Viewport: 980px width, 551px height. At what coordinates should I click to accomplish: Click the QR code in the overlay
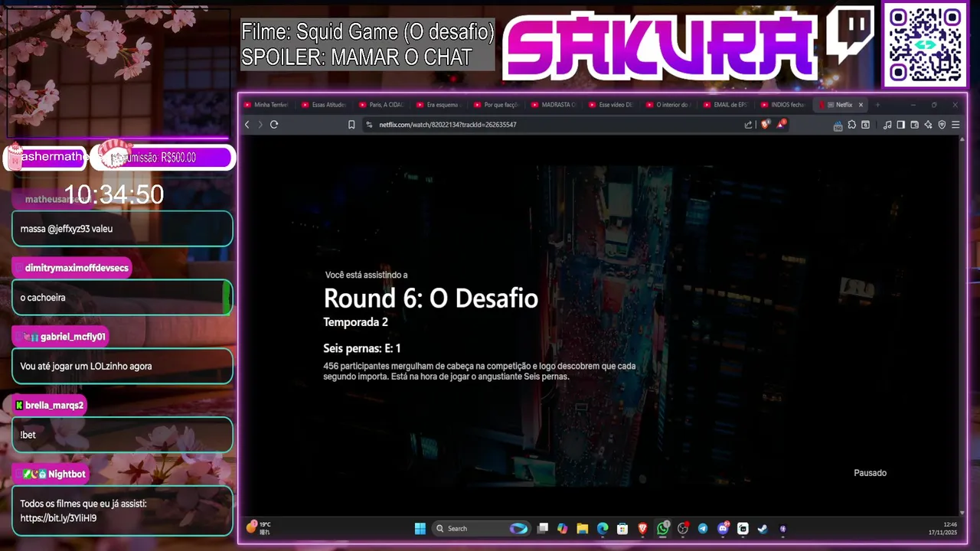[x=925, y=45]
